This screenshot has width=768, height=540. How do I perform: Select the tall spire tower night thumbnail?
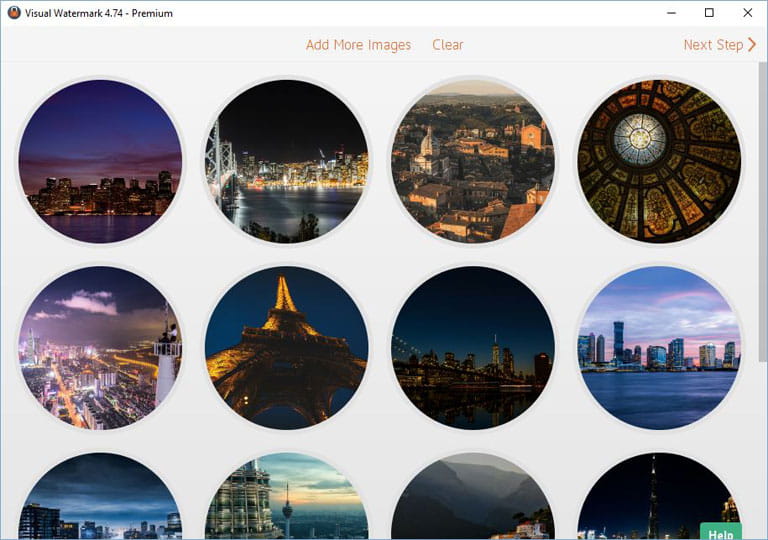[x=659, y=496]
